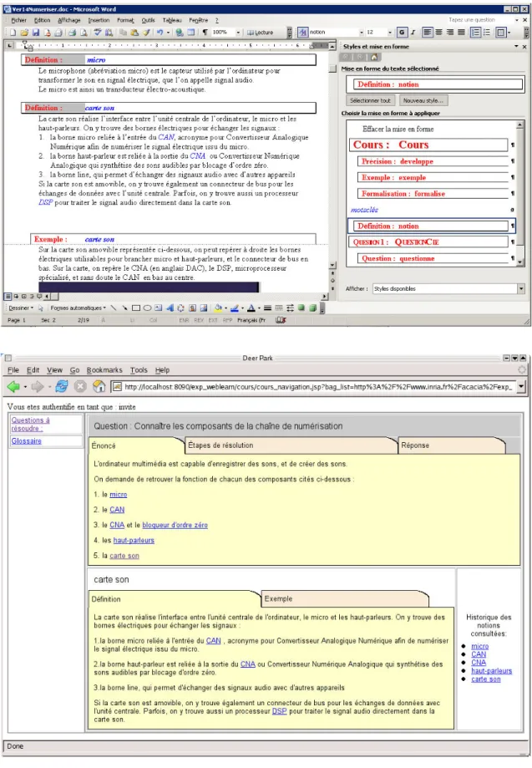Click the Back arrow in Deer Park browser
The width and height of the screenshot is (532, 768).
[x=13, y=386]
